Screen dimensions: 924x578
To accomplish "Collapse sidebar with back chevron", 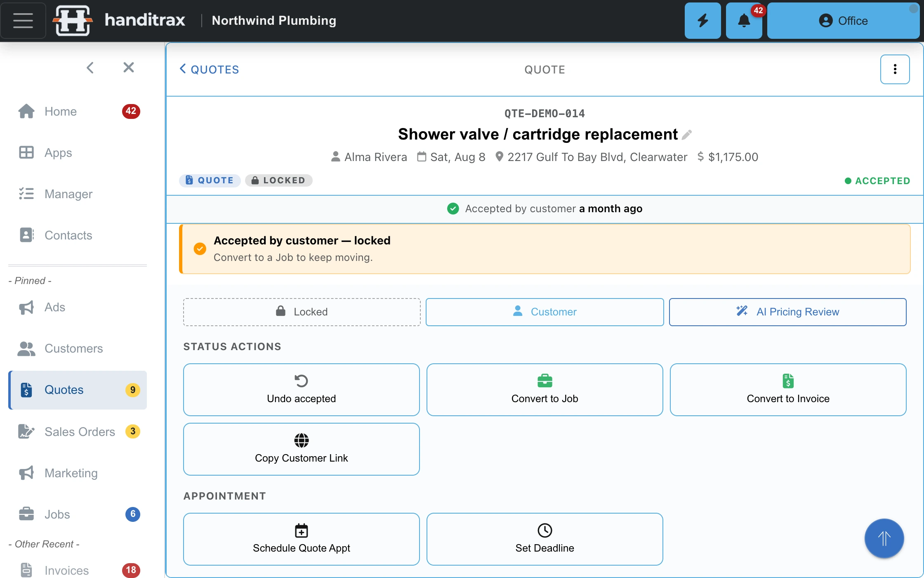I will point(90,67).
